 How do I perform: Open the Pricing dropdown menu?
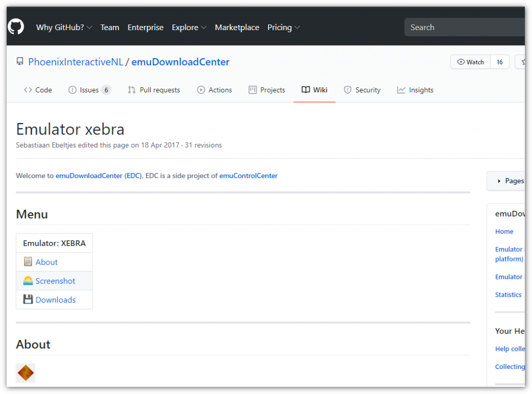283,28
